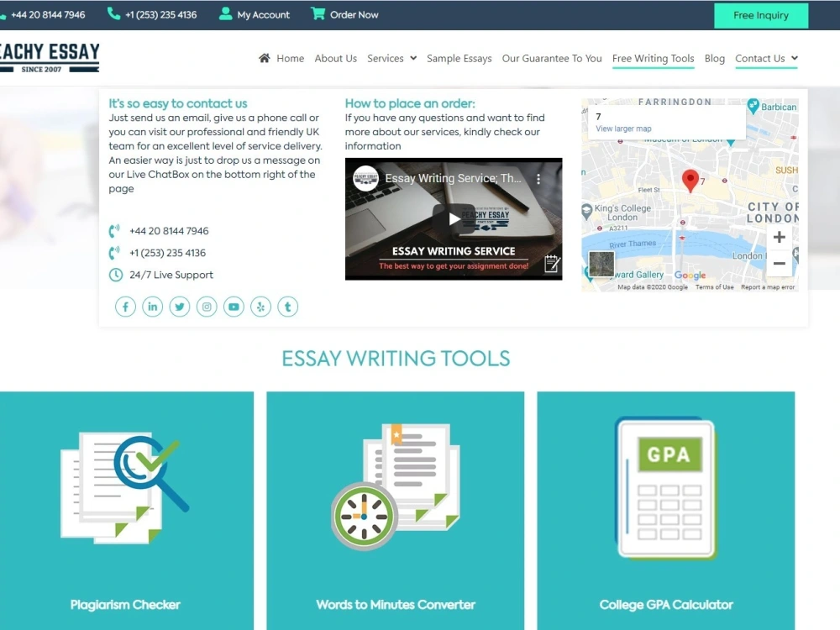Click the clock icon beside Live Support

116,275
